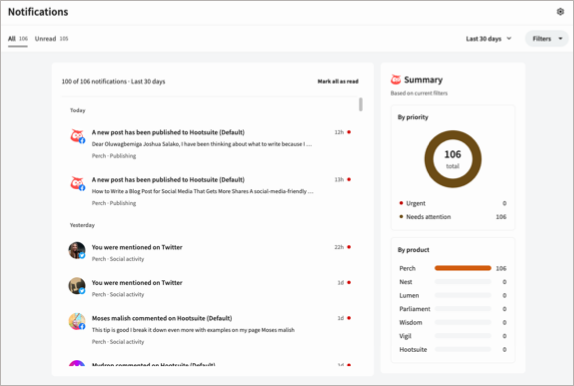The height and width of the screenshot is (386, 574).
Task: Click owl avatar of 13h published post
Action: point(77,183)
